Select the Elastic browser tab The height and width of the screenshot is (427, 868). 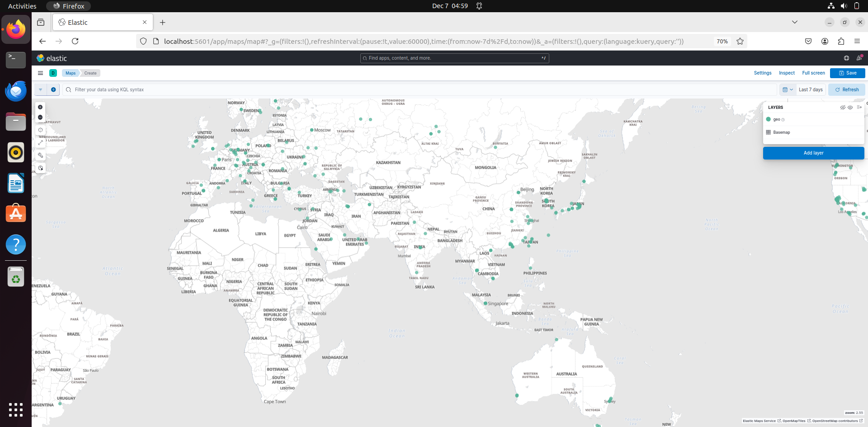click(103, 22)
